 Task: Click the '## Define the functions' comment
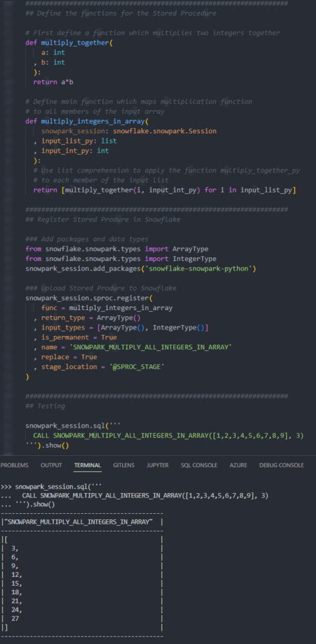point(121,13)
